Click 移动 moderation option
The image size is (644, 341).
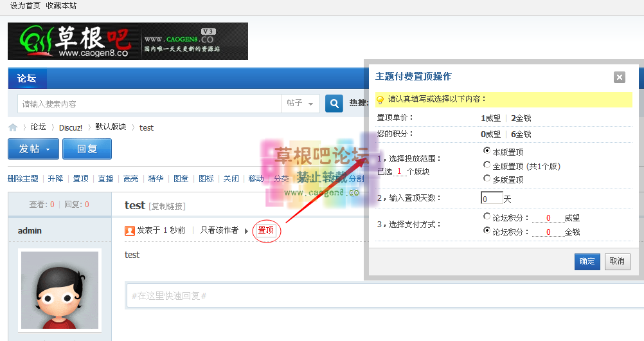(256, 178)
